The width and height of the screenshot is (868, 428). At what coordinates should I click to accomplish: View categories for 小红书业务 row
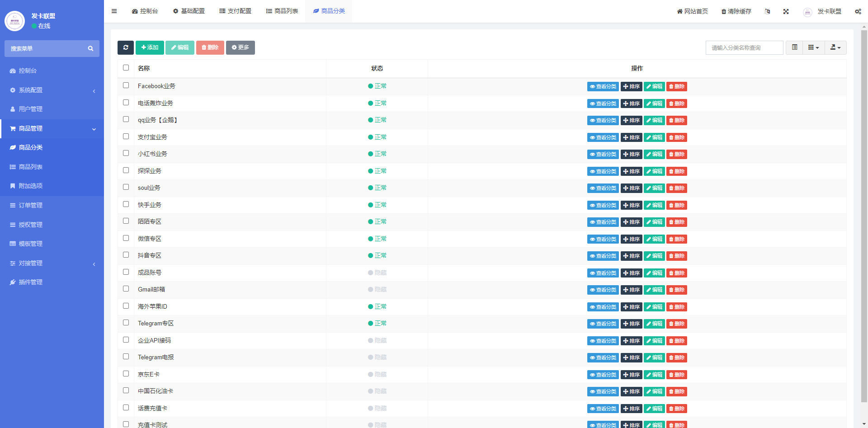[603, 155]
